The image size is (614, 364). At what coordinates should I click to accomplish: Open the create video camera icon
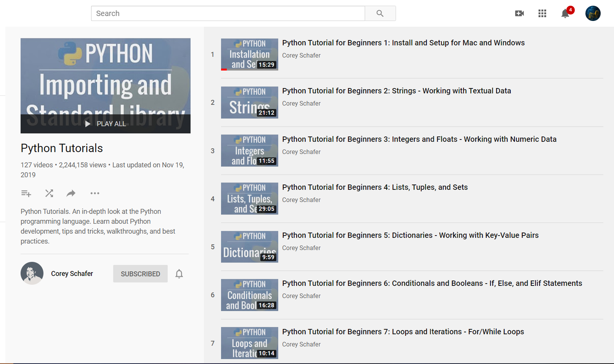519,13
